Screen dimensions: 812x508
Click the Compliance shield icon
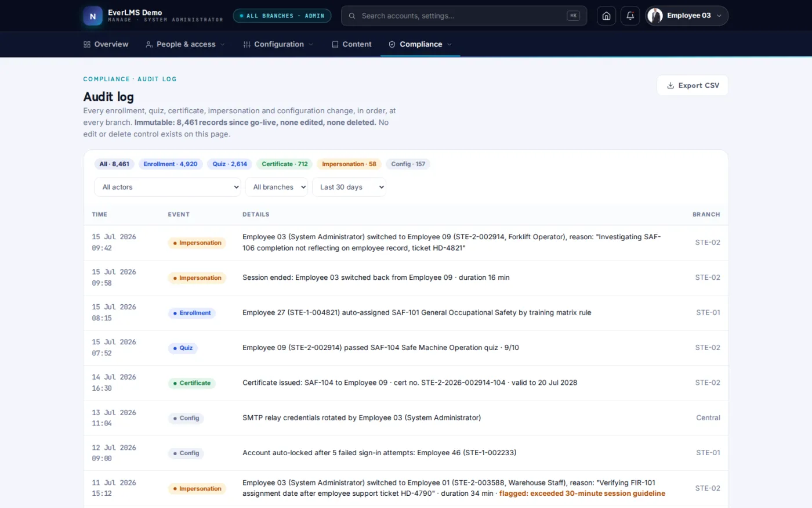pos(392,44)
